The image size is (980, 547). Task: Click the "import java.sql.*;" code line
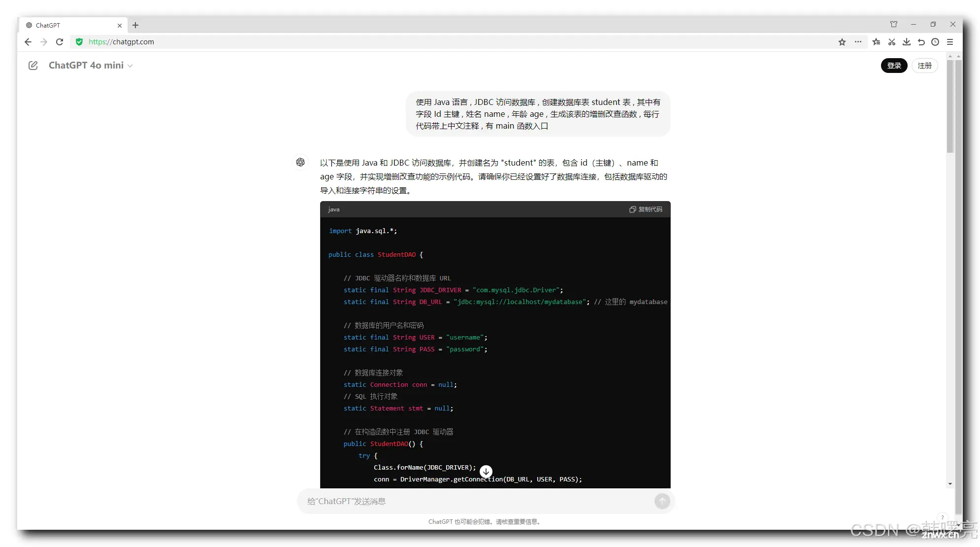(x=363, y=231)
